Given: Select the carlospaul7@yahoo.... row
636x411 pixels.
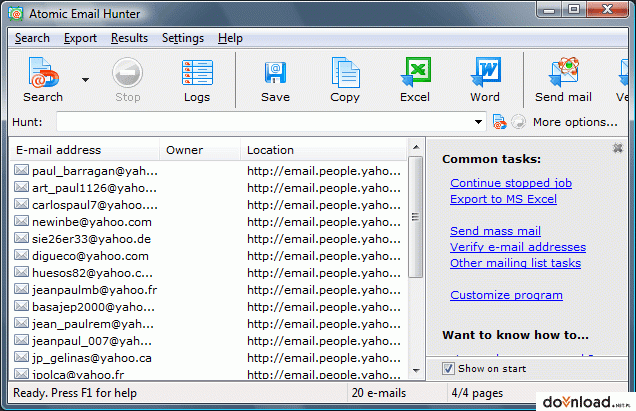Looking at the screenshot, I should [x=208, y=205].
